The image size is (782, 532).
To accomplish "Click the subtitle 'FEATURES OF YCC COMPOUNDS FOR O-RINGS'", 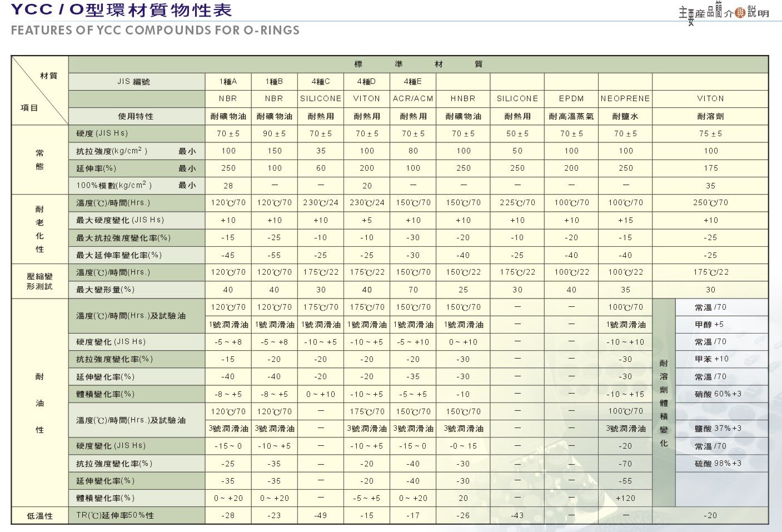I will click(x=155, y=30).
